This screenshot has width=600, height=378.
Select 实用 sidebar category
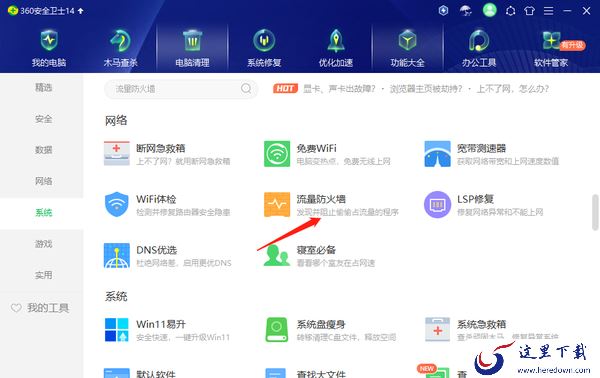pyautogui.click(x=44, y=275)
